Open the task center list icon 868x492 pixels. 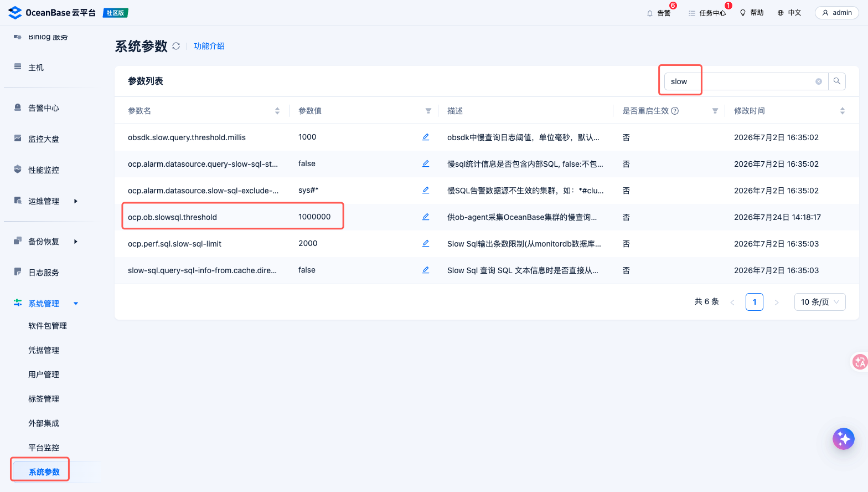click(x=692, y=13)
